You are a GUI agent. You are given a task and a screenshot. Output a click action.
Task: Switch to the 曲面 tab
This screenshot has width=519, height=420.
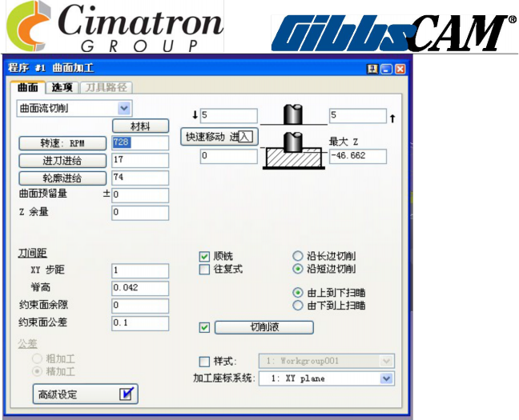point(28,88)
